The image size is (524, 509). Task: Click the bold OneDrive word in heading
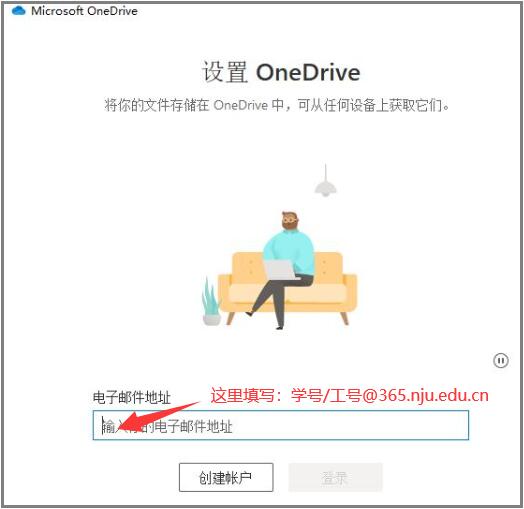(308, 73)
